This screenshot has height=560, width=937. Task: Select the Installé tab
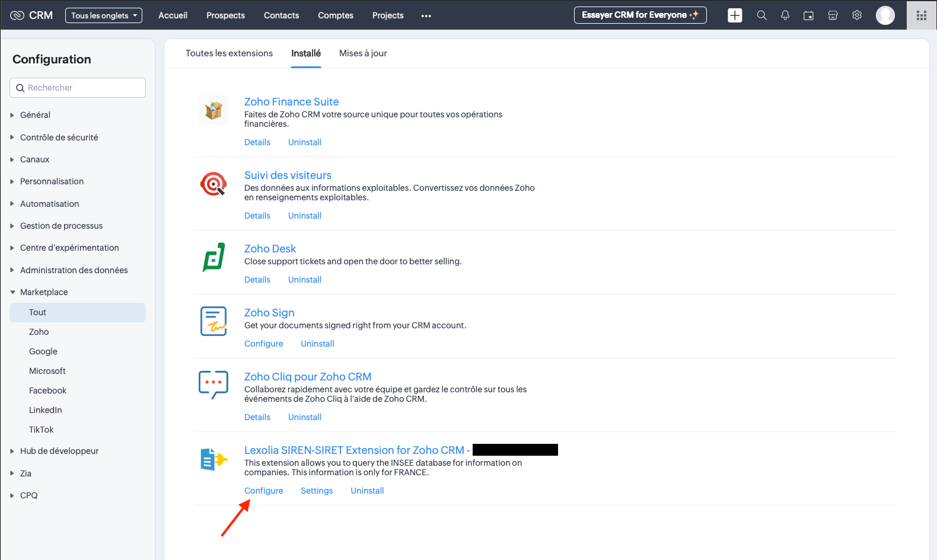pyautogui.click(x=306, y=53)
